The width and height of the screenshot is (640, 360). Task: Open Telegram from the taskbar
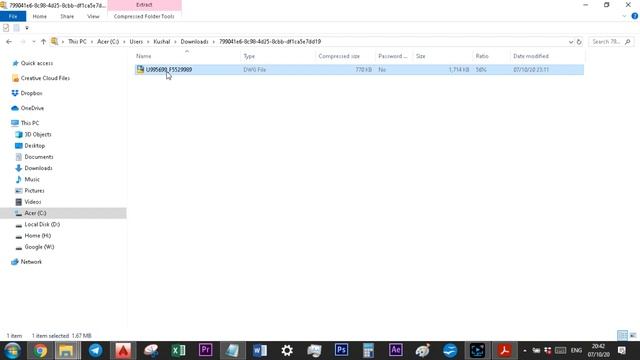pyautogui.click(x=96, y=351)
